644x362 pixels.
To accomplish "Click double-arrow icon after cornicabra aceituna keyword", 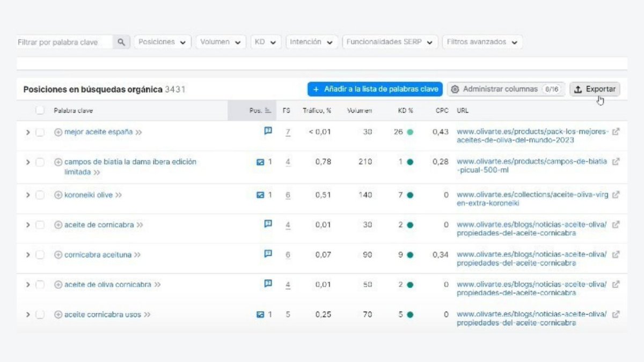I will click(137, 255).
